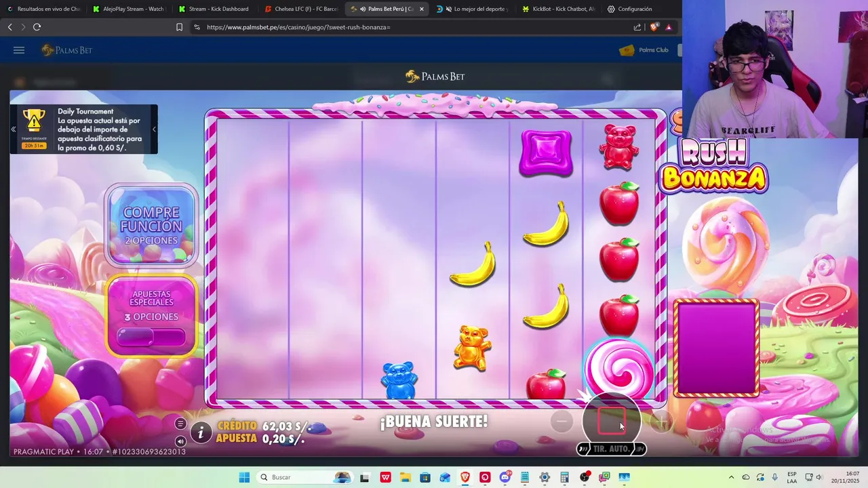868x488 pixels.
Task: Open Microsoft Store from the taskbar
Action: coord(425,477)
